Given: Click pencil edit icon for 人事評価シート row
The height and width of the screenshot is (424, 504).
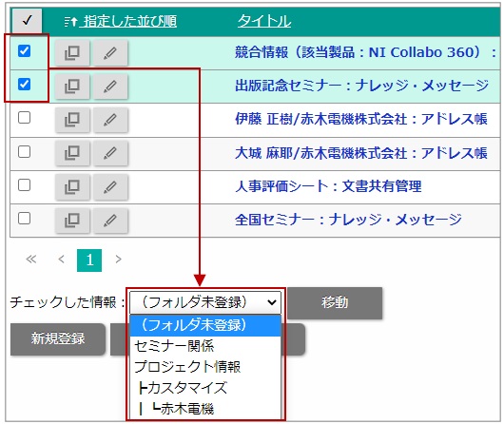Looking at the screenshot, I should click(x=110, y=186).
